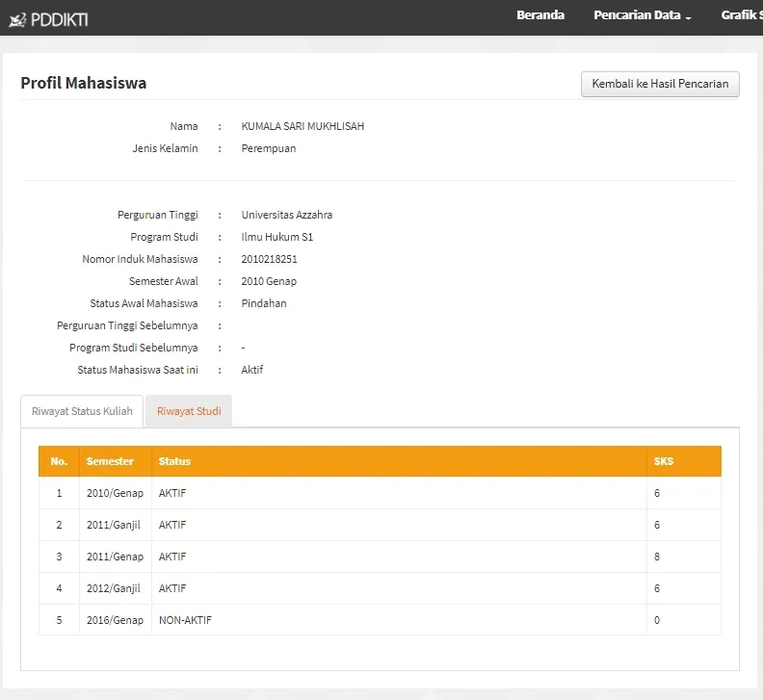Click the Status column header
This screenshot has height=700, width=763.
tap(174, 461)
